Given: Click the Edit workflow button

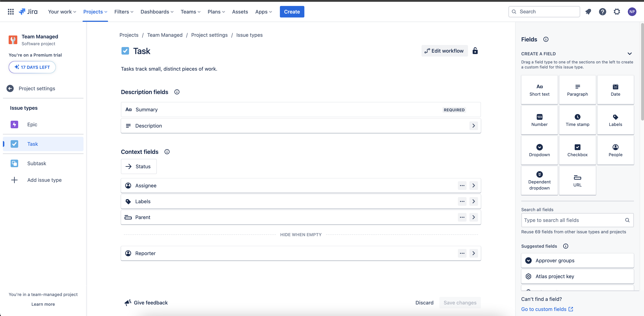Looking at the screenshot, I should point(444,51).
